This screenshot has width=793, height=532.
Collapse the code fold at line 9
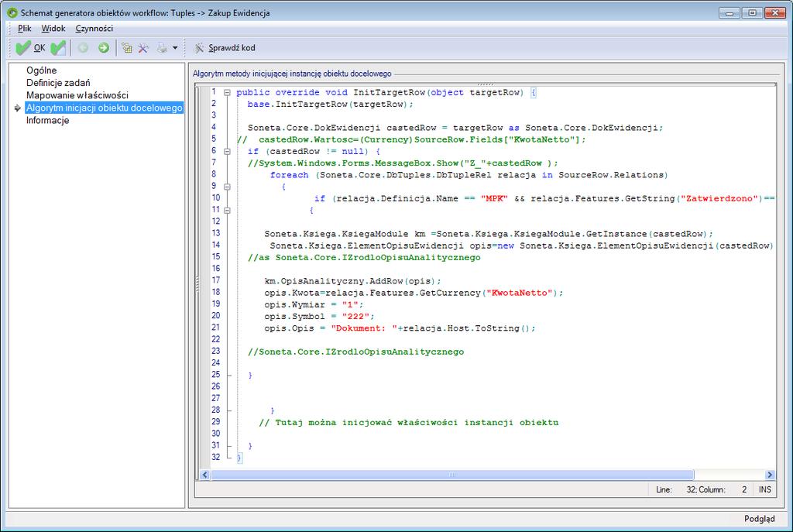tap(227, 187)
